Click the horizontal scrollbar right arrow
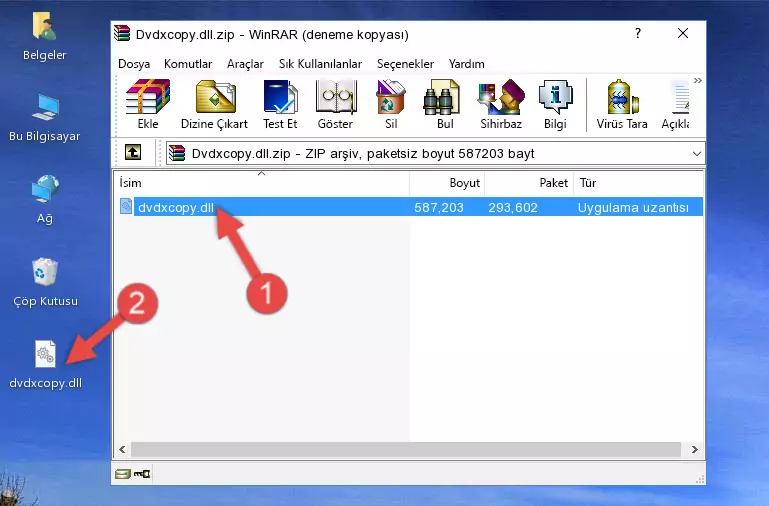This screenshot has height=506, width=769. click(x=694, y=449)
